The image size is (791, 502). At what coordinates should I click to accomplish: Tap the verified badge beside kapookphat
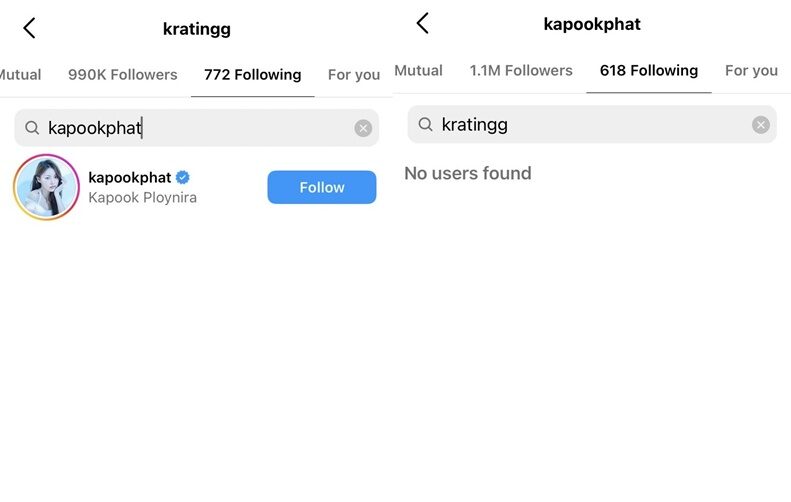click(183, 177)
